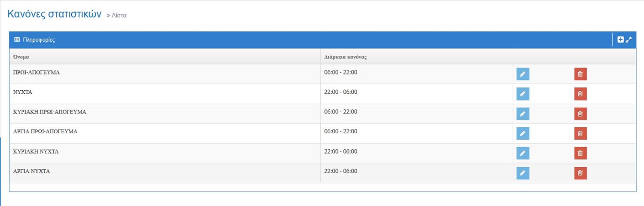Add a new rule with plus icon
The image size is (644, 206).
pos(620,40)
